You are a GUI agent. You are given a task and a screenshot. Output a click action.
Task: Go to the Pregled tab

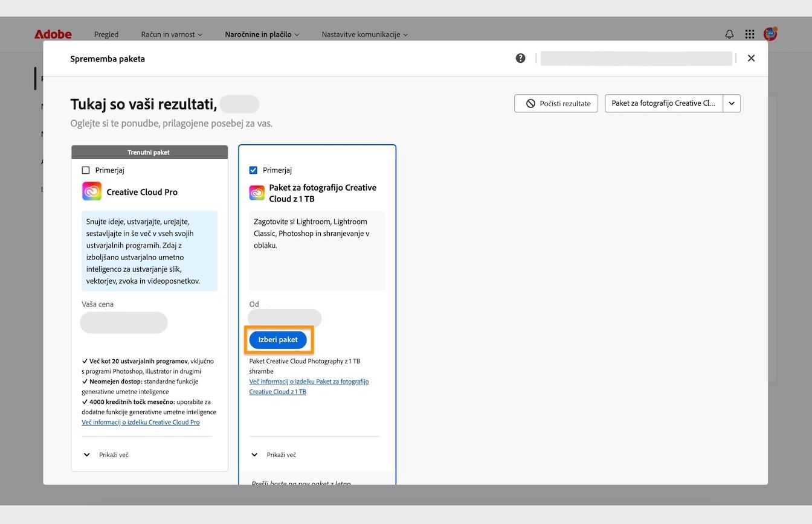[x=106, y=34]
